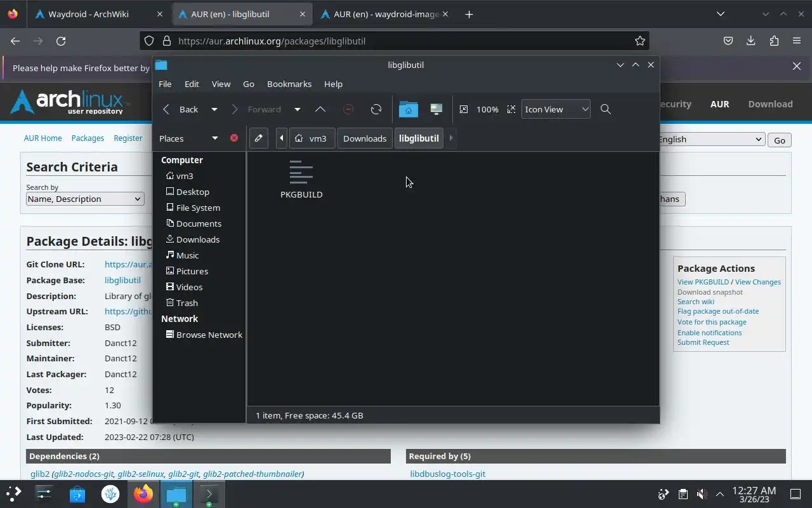Open View menu

click(221, 84)
